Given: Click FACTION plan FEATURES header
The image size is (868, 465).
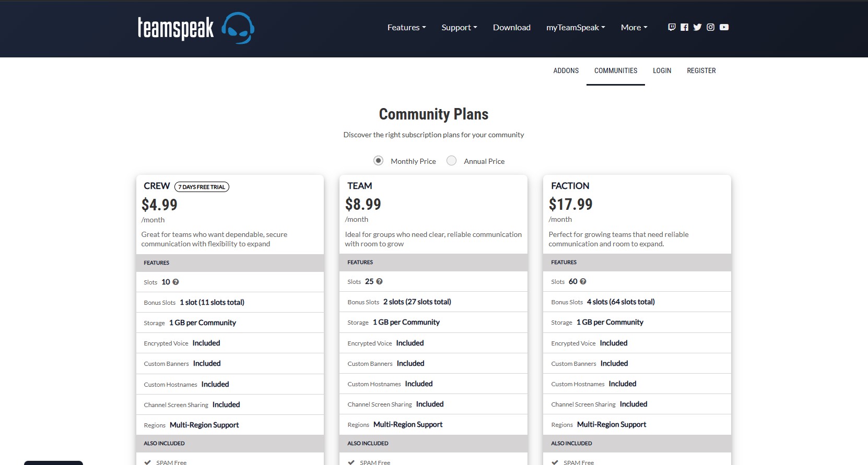Looking at the screenshot, I should pyautogui.click(x=637, y=263).
